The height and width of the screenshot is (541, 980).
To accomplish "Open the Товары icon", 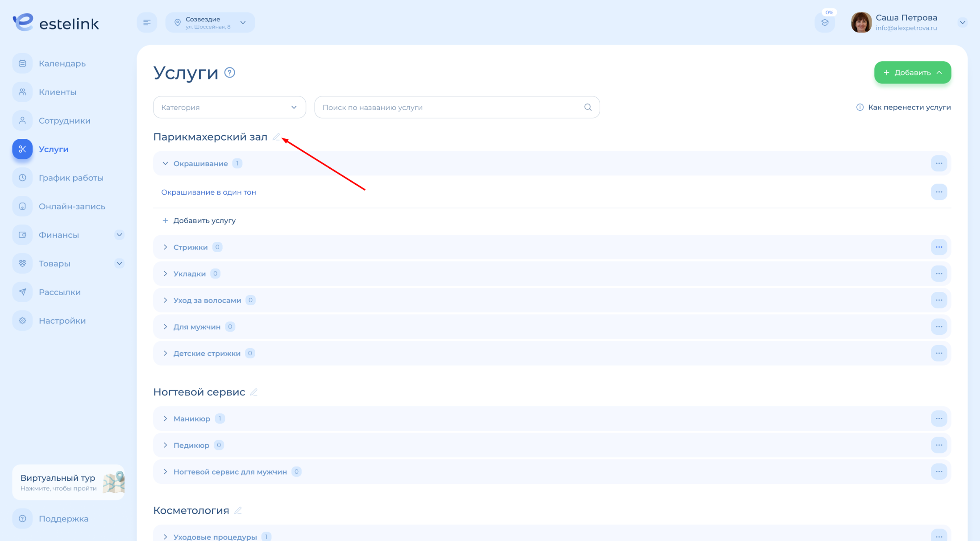I will pos(22,263).
